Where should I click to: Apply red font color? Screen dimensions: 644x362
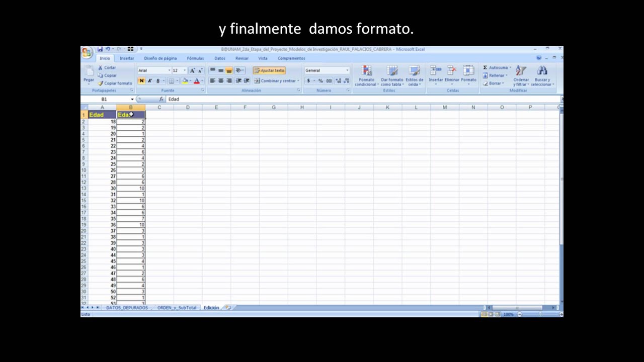[196, 81]
